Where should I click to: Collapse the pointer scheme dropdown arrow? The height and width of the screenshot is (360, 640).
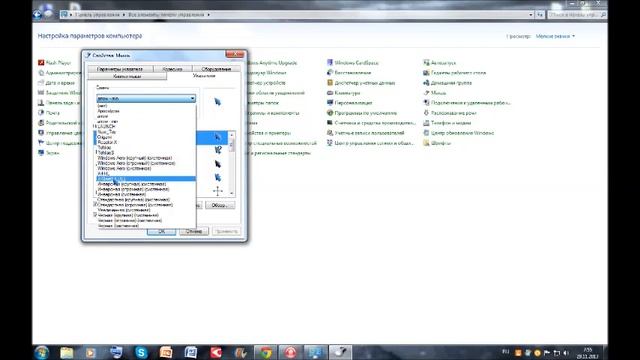(x=192, y=98)
